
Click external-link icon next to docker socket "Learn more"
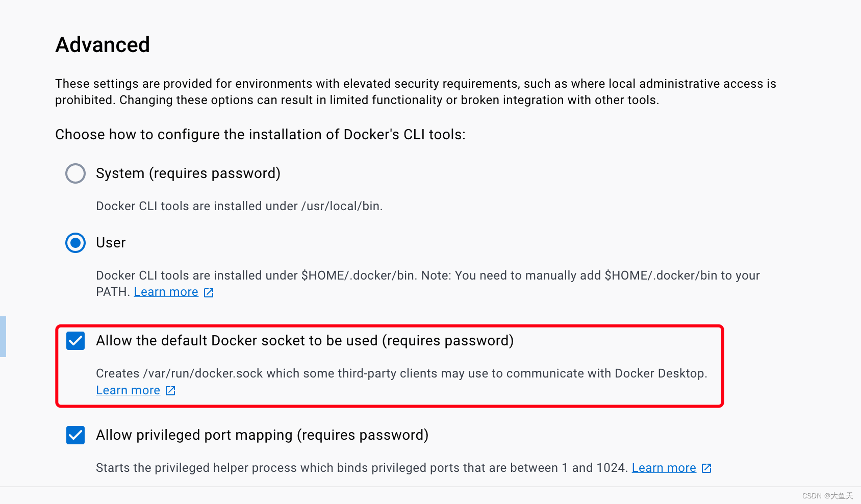170,390
